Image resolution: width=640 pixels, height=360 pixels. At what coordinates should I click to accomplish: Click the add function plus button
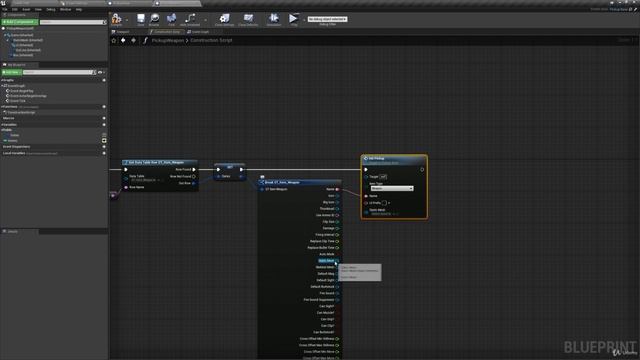point(104,107)
